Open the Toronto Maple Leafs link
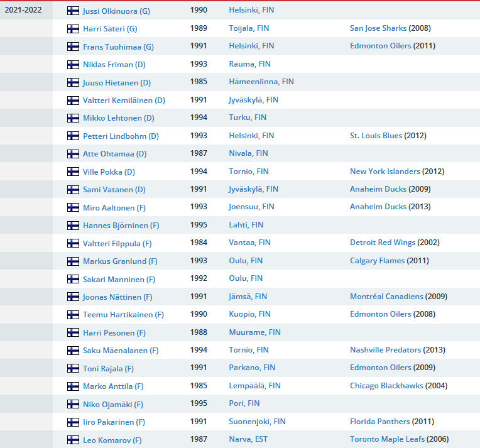This screenshot has height=448, width=480. click(x=387, y=439)
